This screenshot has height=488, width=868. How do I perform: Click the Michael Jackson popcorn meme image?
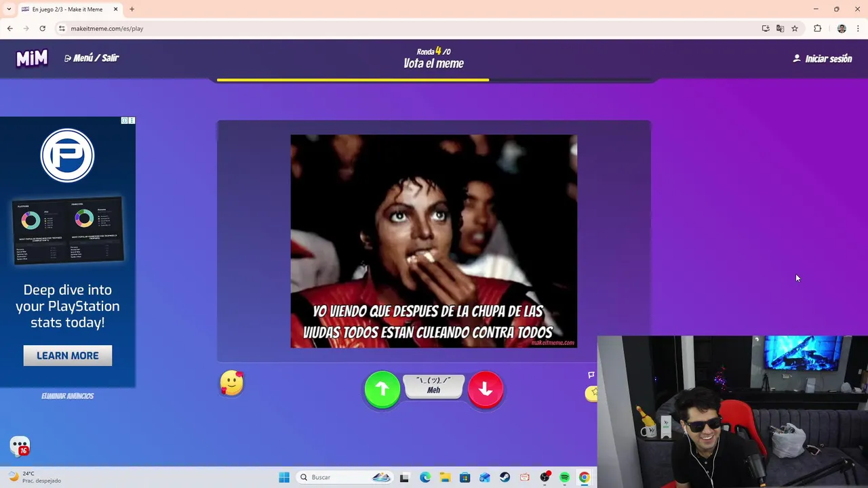point(434,241)
